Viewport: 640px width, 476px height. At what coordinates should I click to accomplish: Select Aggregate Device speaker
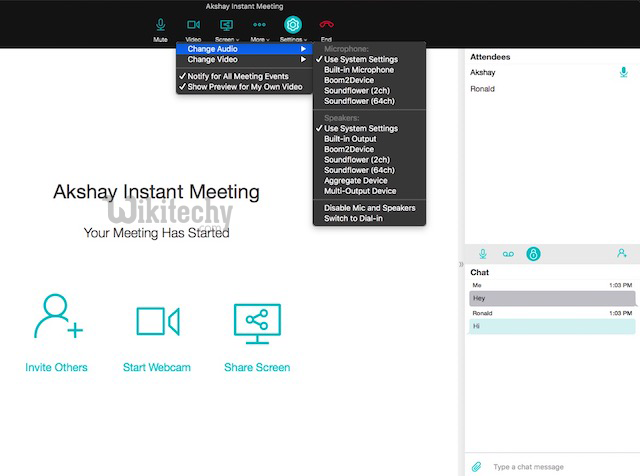click(x=369, y=180)
